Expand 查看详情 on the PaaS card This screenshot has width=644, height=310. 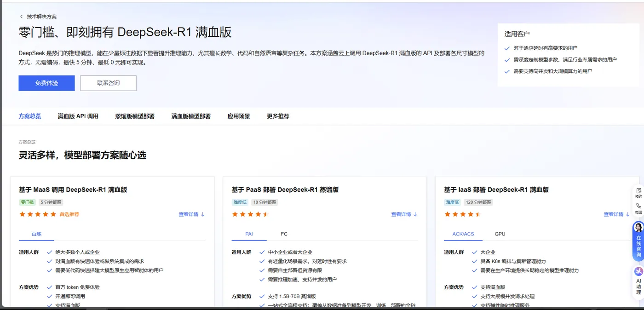(x=404, y=214)
